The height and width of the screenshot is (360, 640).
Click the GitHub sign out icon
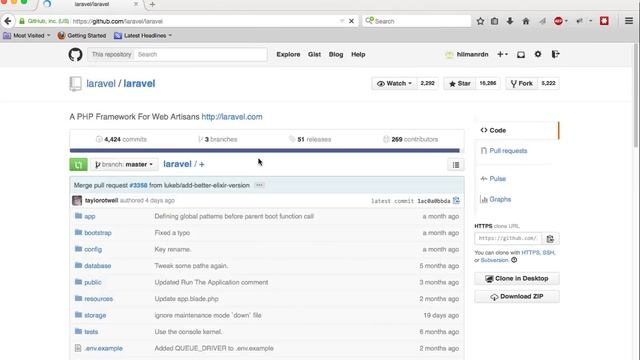[x=555, y=54]
